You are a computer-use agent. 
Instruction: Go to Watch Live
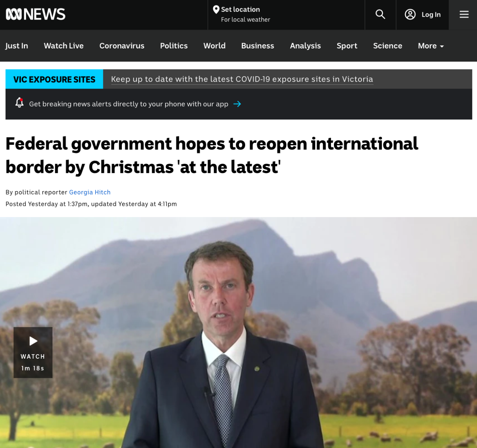pyautogui.click(x=64, y=46)
